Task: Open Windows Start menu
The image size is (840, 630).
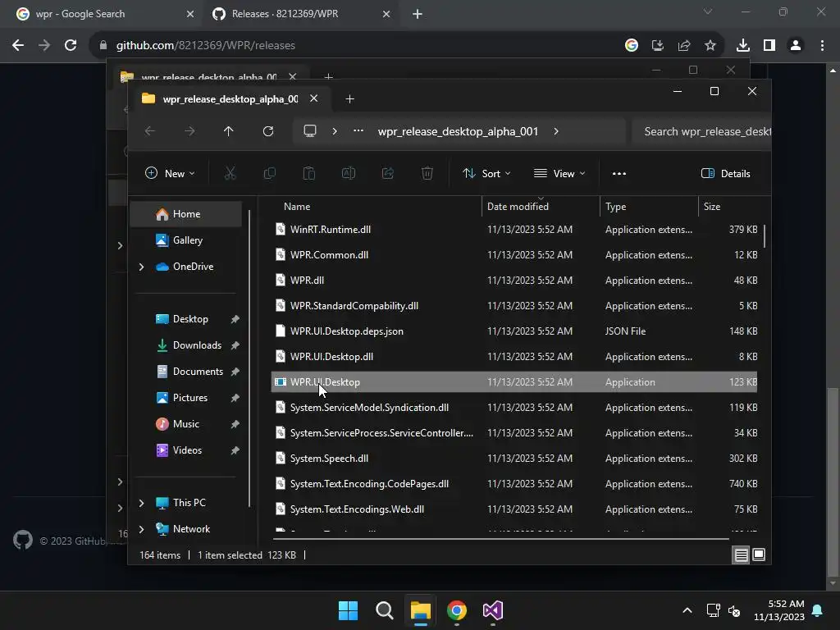Action: pyautogui.click(x=348, y=610)
